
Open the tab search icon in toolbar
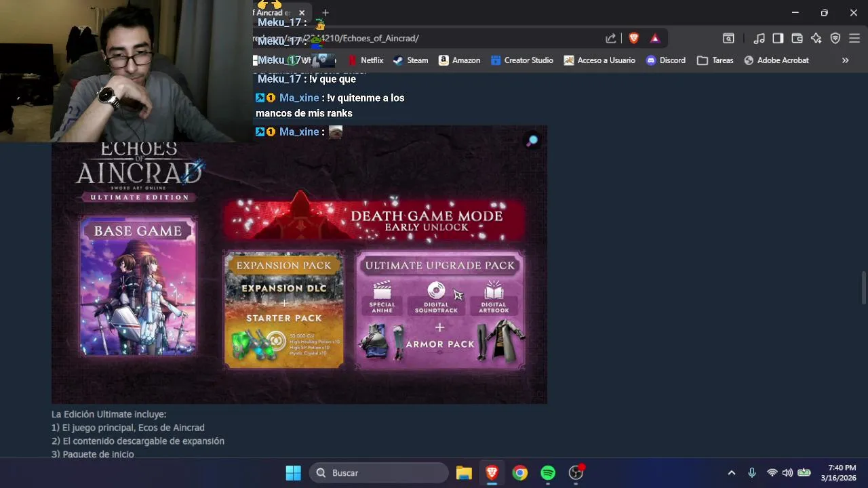[x=728, y=39]
